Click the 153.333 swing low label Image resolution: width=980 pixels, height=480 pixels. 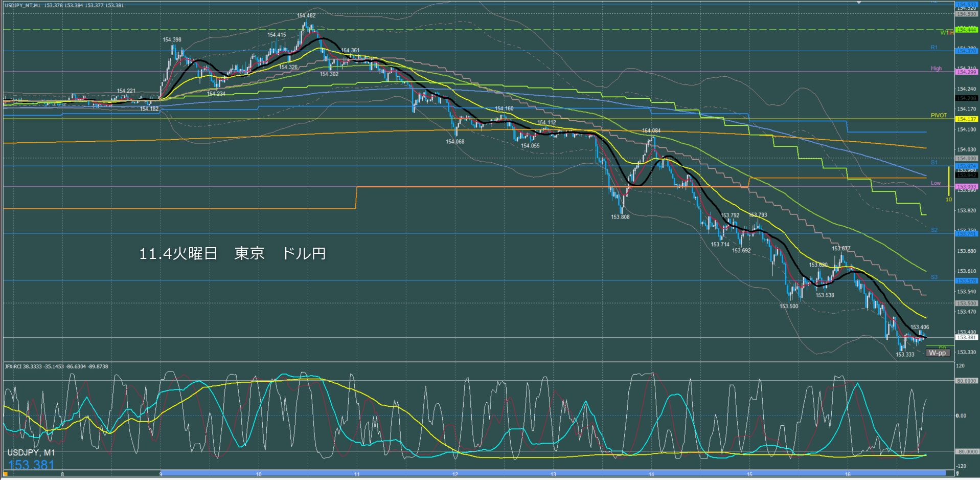pyautogui.click(x=904, y=355)
